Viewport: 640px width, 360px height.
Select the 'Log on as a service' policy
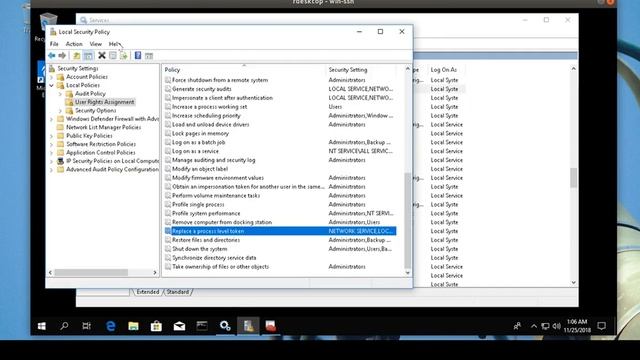tap(280, 151)
